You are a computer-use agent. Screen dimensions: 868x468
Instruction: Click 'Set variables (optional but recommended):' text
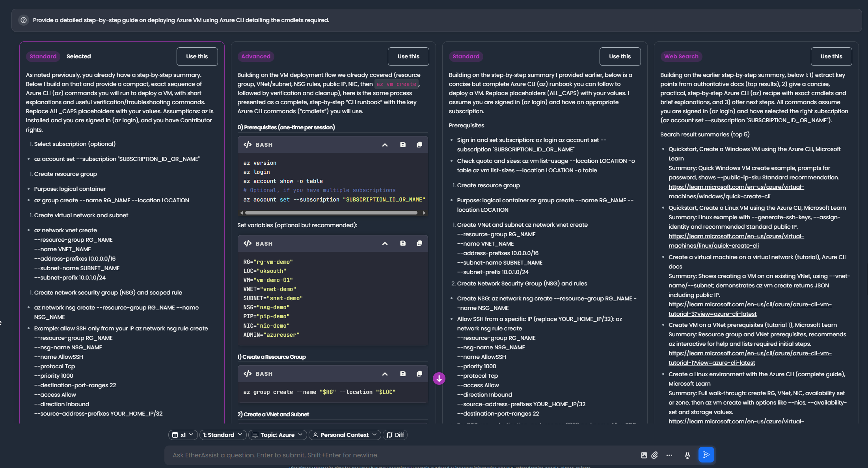click(297, 225)
